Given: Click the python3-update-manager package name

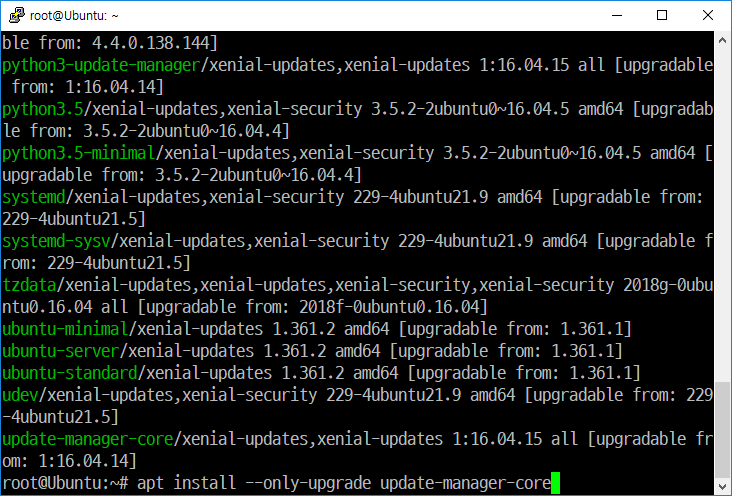Looking at the screenshot, I should tap(101, 65).
